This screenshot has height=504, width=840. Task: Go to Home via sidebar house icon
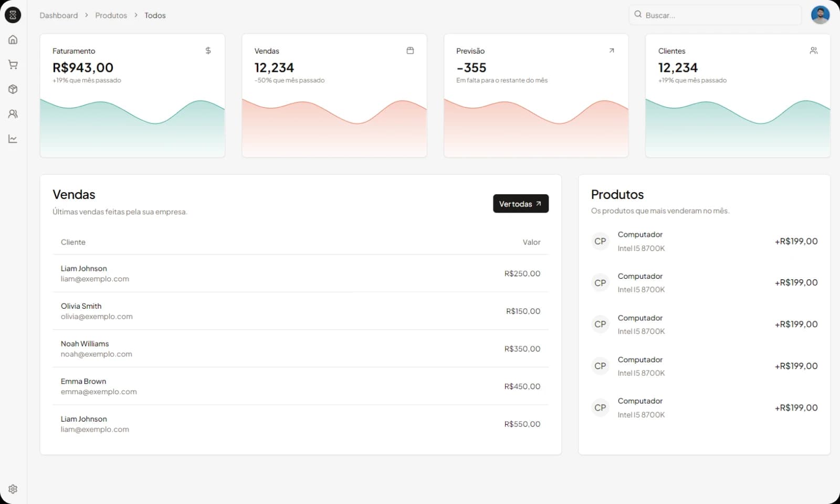pos(13,39)
